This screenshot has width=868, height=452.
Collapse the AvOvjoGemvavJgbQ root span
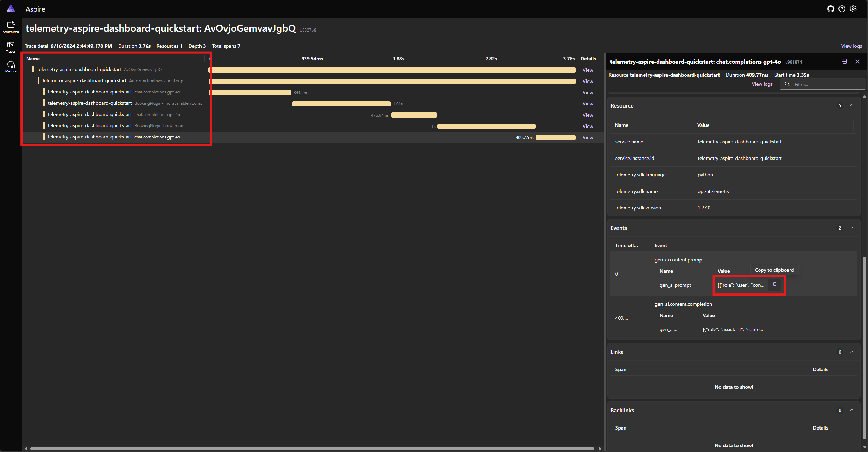click(x=26, y=70)
